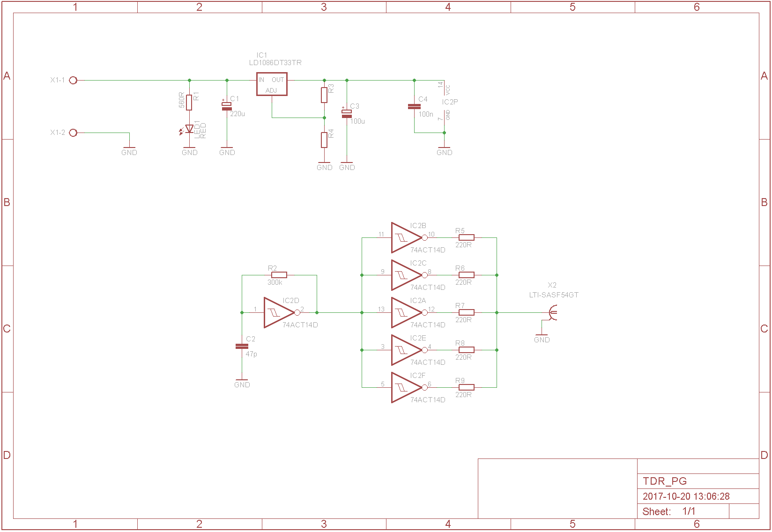Viewport: 772px width, 532px height.
Task: Click the red LED1 diode symbol
Action: click(x=189, y=129)
